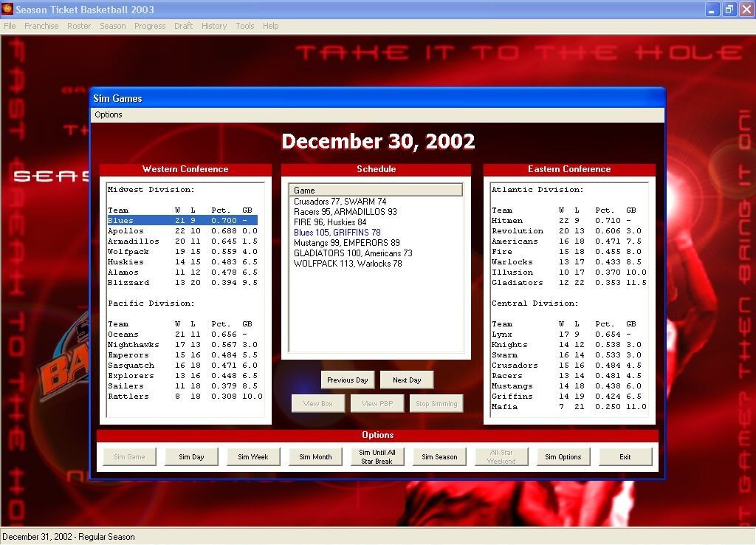Open the Tools menu
Image resolution: width=756 pixels, height=545 pixels.
pos(245,26)
